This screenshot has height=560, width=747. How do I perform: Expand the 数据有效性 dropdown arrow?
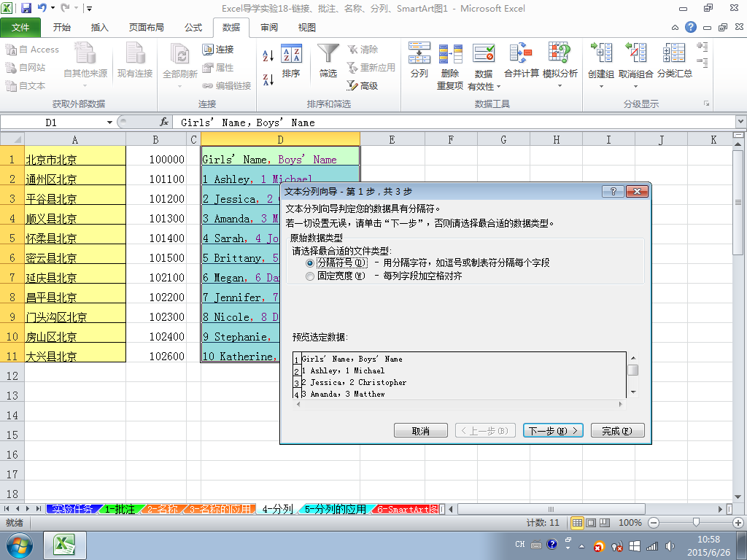pyautogui.click(x=499, y=87)
